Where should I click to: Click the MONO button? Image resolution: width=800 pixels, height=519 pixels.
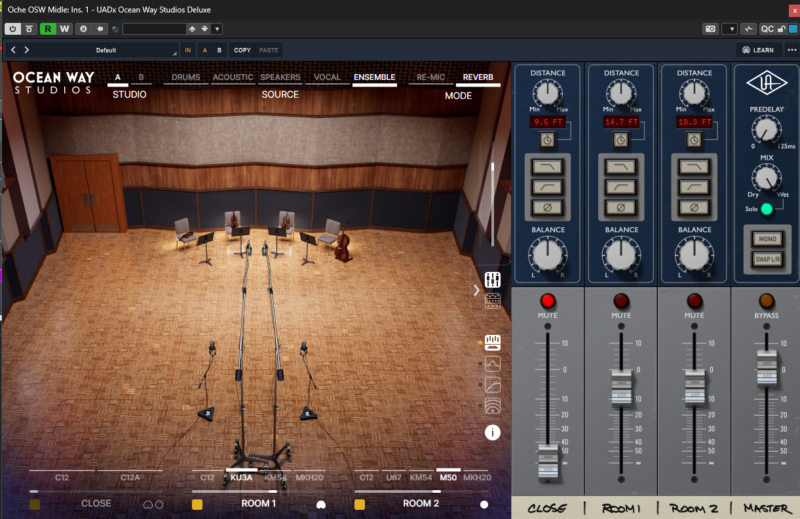(767, 239)
